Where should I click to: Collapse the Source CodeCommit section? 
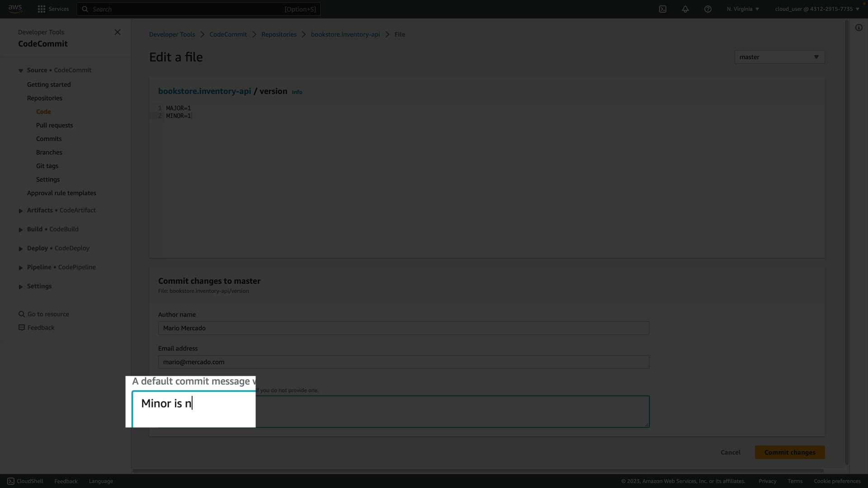[20, 70]
